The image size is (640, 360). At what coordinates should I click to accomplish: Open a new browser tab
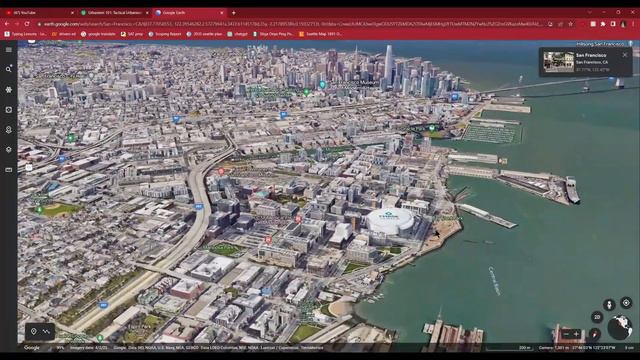233,13
